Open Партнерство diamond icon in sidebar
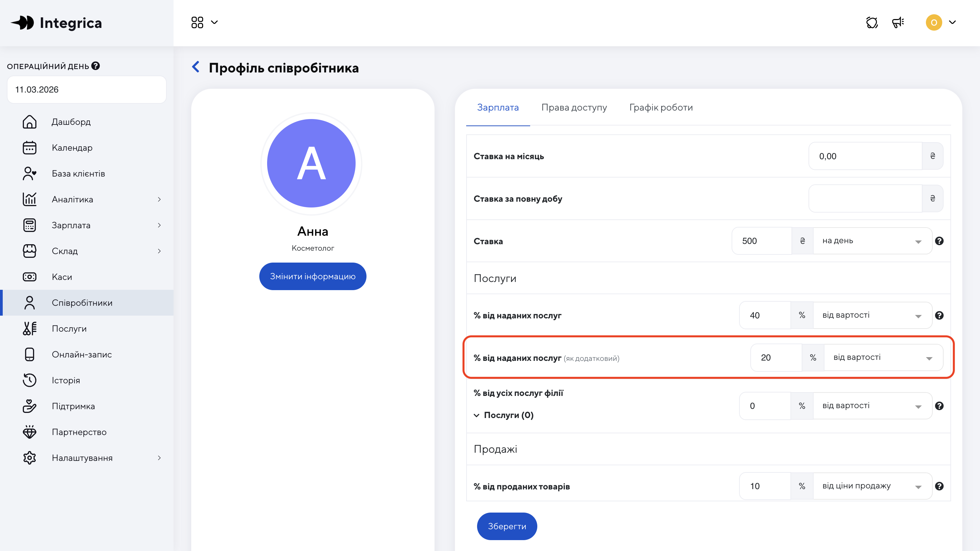This screenshot has height=551, width=980. click(30, 432)
